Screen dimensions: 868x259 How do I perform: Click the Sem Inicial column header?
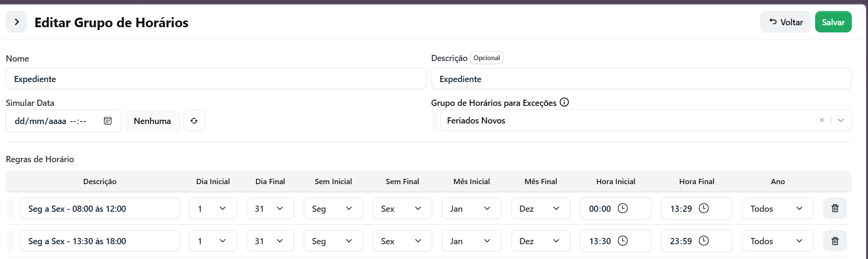pos(333,182)
